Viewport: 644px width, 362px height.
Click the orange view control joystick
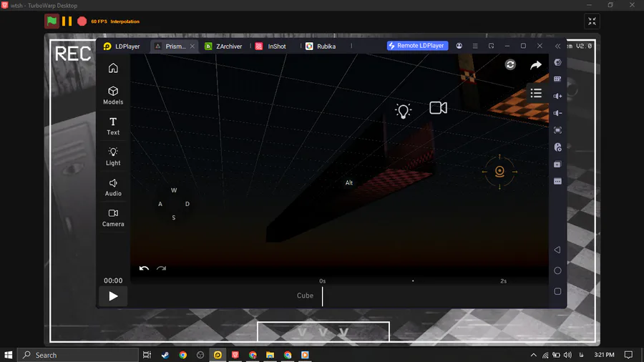point(499,172)
